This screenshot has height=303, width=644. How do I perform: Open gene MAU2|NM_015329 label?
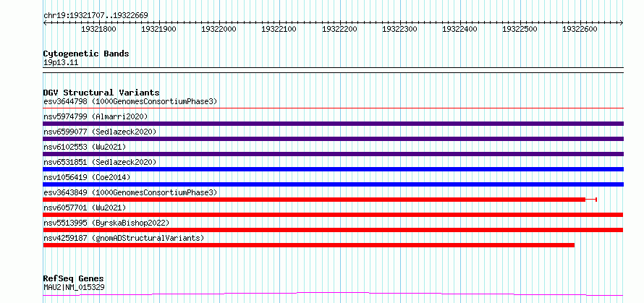[74, 287]
